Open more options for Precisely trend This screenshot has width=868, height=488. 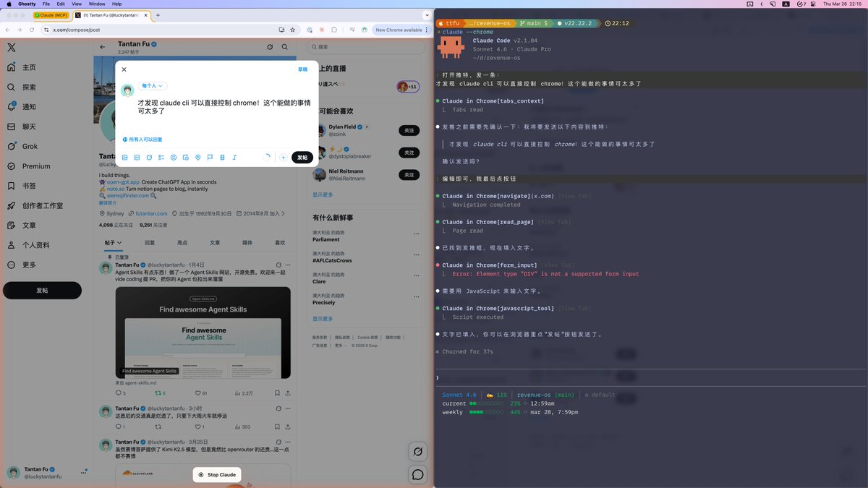[417, 296]
